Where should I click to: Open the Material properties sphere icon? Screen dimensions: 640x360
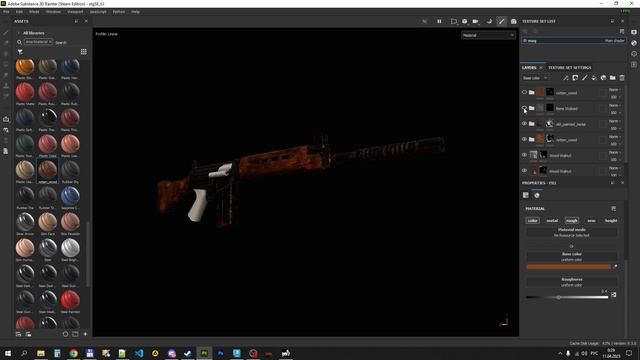tap(537, 196)
